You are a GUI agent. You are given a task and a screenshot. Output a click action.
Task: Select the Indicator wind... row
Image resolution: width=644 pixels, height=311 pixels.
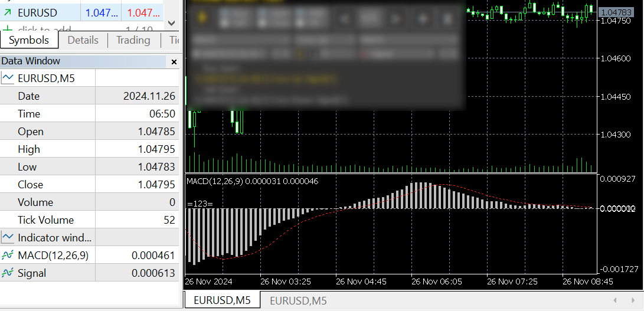tap(90, 237)
